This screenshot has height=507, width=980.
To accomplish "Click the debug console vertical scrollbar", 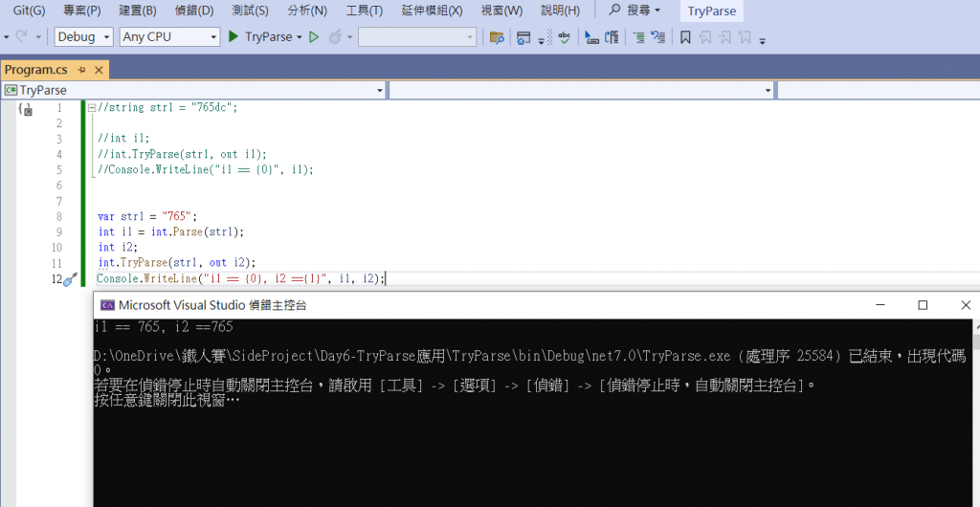I will point(976,412).
